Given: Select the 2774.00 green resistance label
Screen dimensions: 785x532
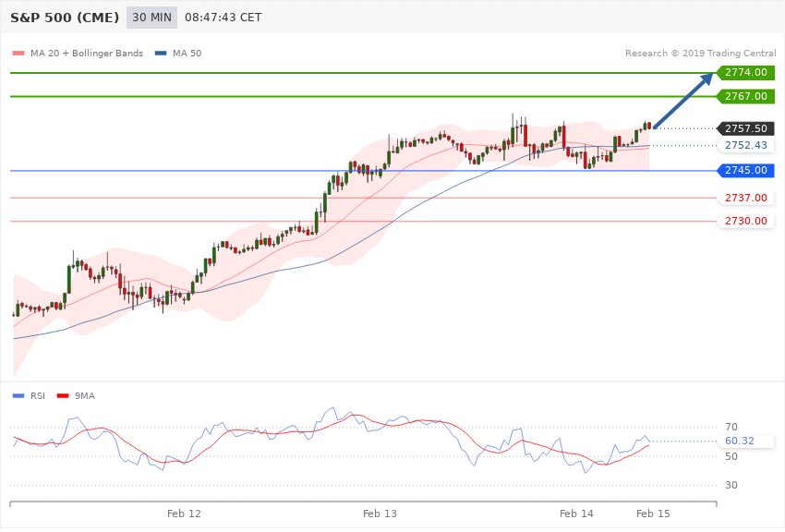Looking at the screenshot, I should pyautogui.click(x=746, y=72).
